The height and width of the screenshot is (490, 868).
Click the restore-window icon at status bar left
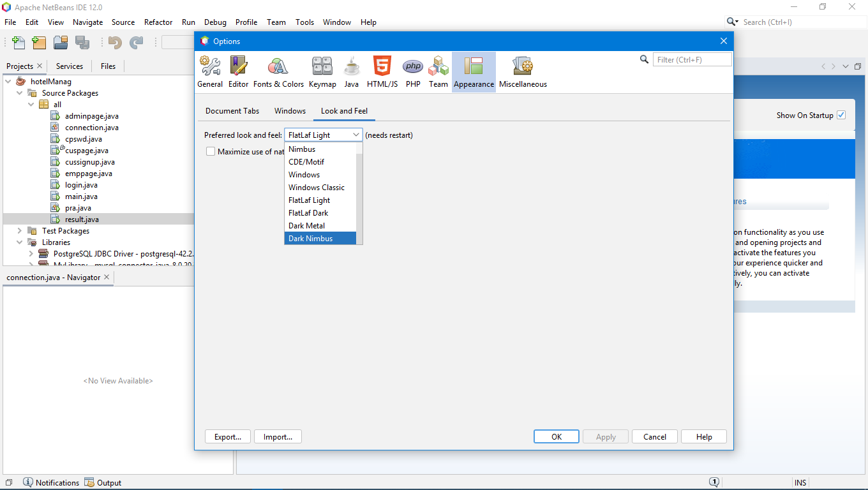(9, 483)
